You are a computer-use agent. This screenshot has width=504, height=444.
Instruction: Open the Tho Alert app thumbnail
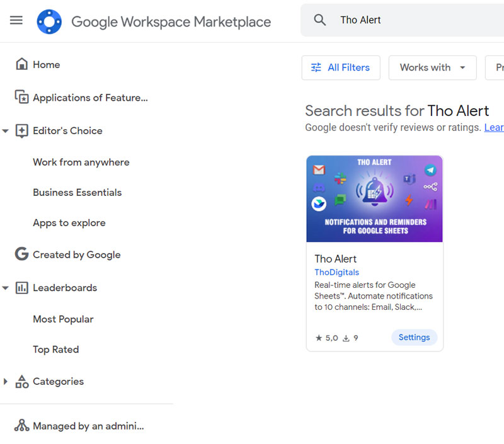pos(374,198)
